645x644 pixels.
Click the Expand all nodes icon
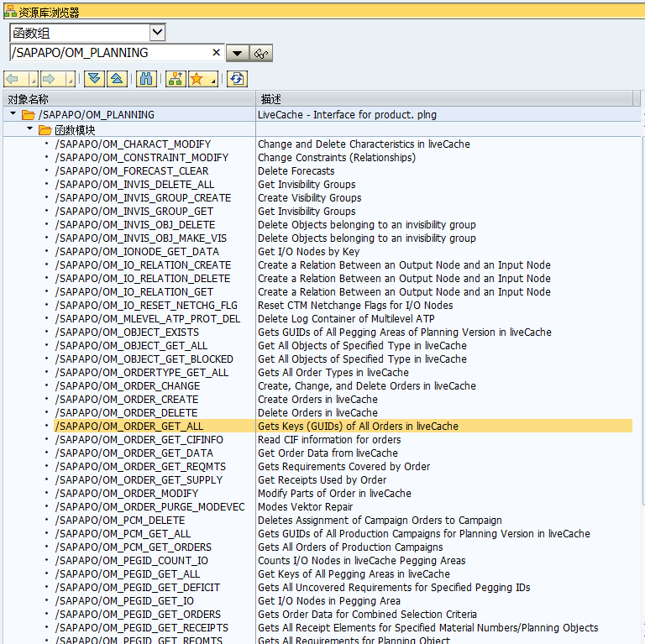[x=94, y=79]
